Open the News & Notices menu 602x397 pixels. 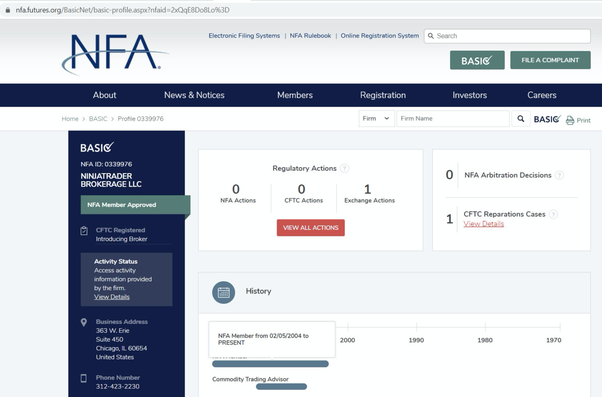point(194,95)
